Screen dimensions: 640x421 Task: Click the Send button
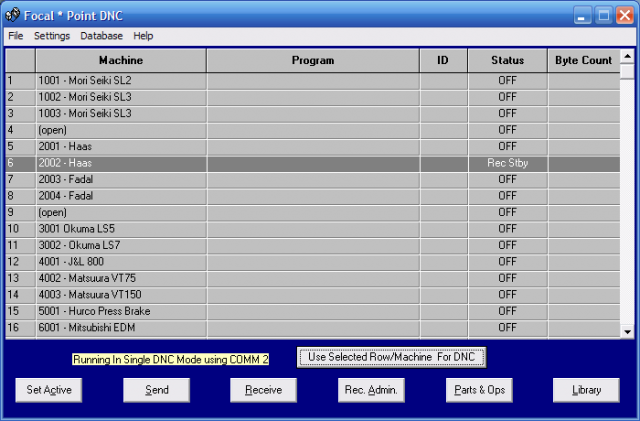(x=157, y=390)
